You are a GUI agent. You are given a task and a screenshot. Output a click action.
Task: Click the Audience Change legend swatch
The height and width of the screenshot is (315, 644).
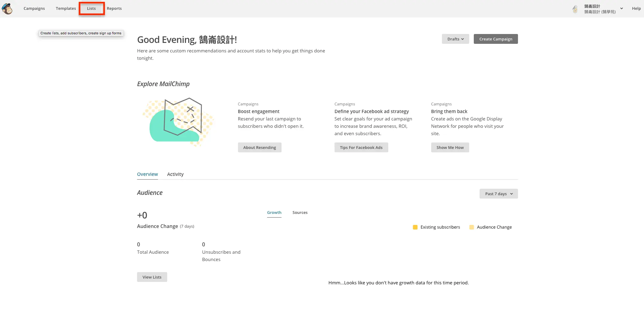point(472,227)
